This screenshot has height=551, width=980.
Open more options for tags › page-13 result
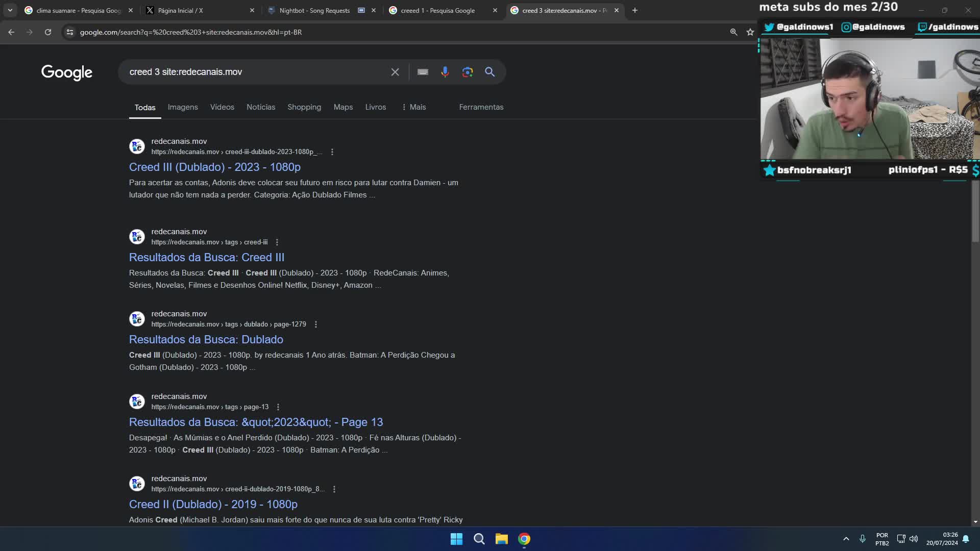pos(278,407)
